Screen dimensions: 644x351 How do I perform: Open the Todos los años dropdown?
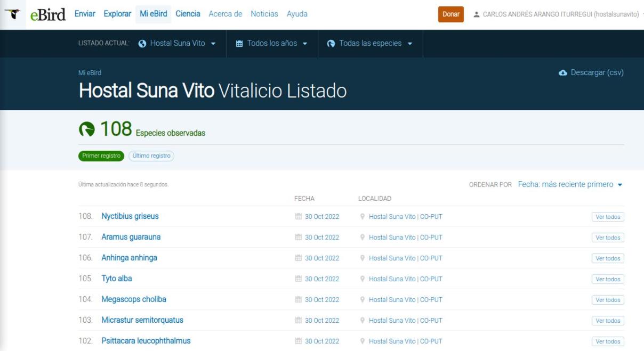coord(272,44)
